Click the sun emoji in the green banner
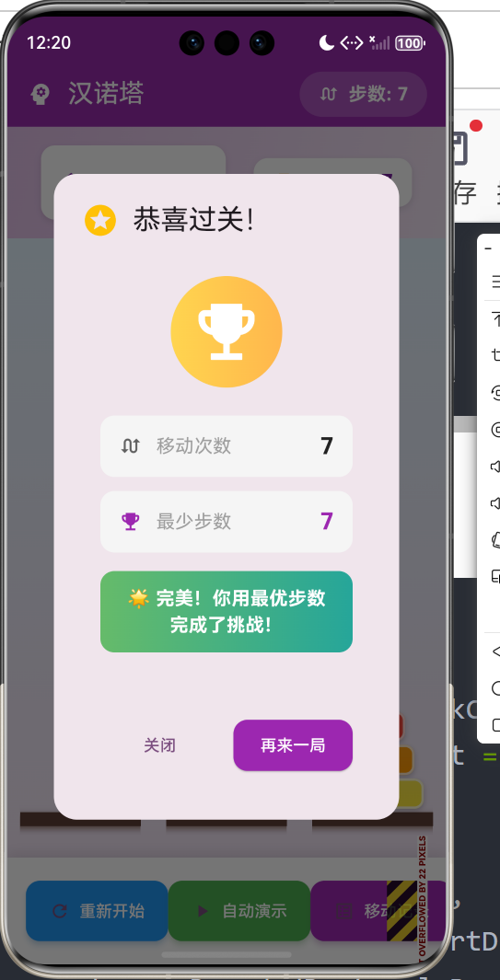The width and height of the screenshot is (500, 980). pyautogui.click(x=138, y=598)
